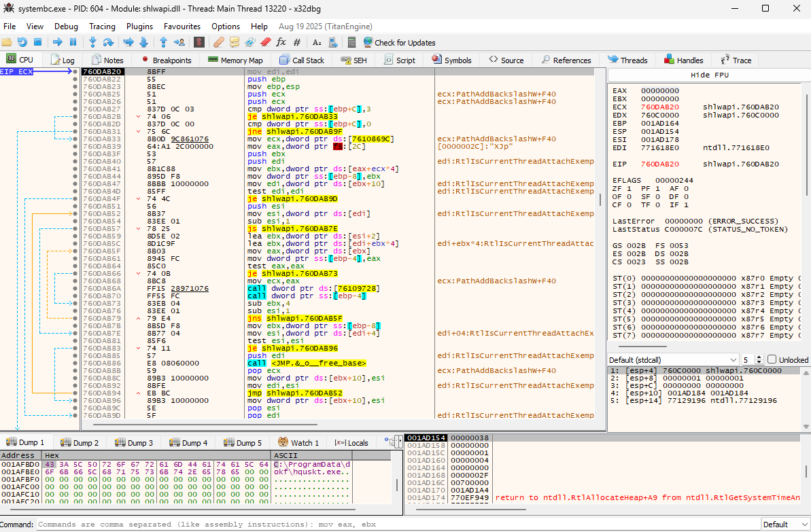
Task: Click the Command input field
Action: click(x=398, y=525)
